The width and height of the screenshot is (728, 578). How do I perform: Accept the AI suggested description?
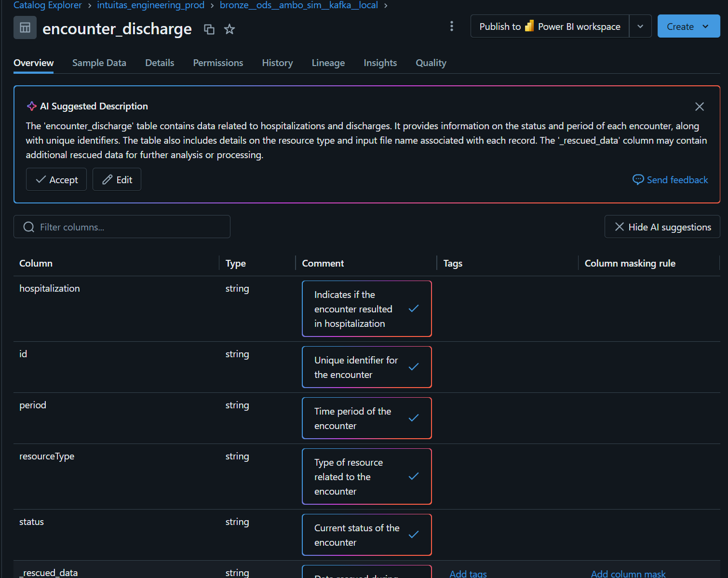pyautogui.click(x=56, y=180)
